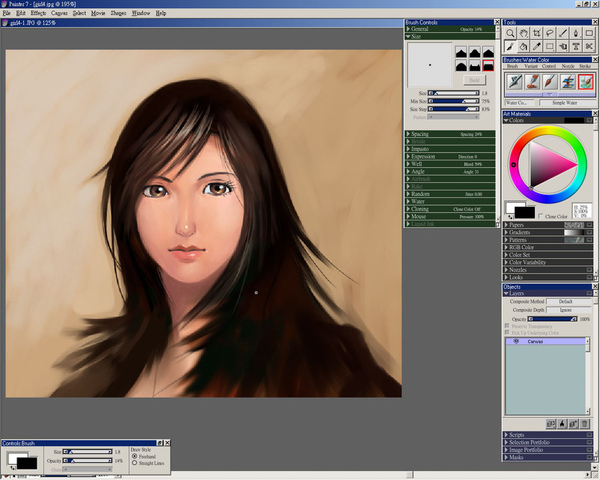Viewport: 600px width, 480px height.
Task: Open the Composite Depth Ignore dropdown
Action: coord(569,310)
